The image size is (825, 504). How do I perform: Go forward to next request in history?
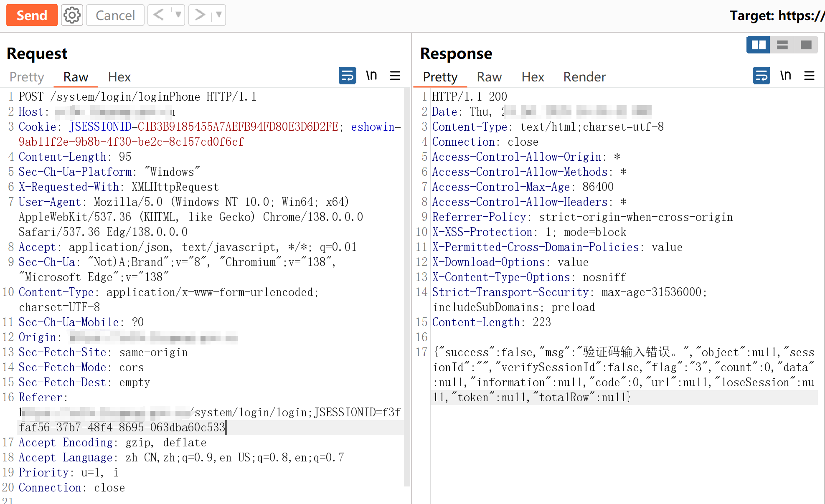[x=200, y=15]
